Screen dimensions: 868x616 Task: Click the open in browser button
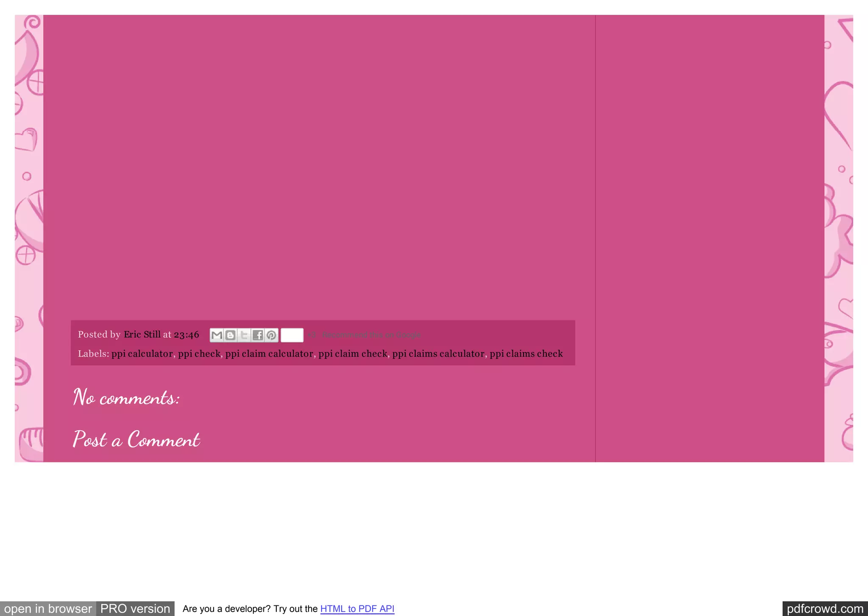coord(48,609)
